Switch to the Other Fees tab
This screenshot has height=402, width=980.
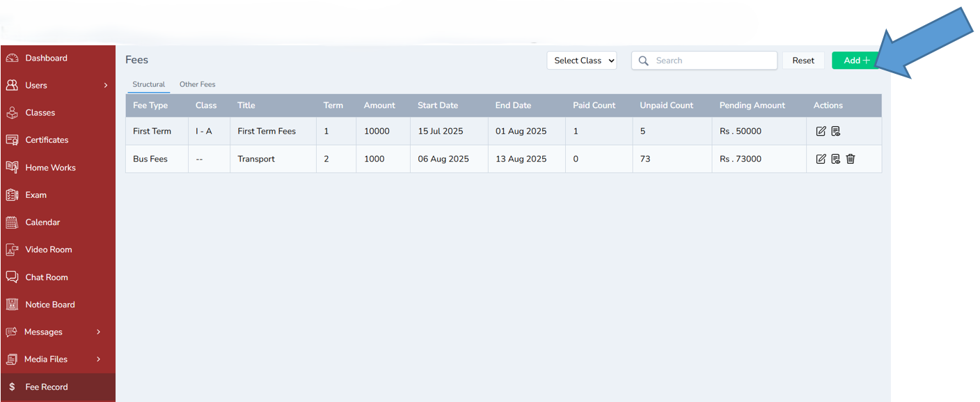coord(197,84)
